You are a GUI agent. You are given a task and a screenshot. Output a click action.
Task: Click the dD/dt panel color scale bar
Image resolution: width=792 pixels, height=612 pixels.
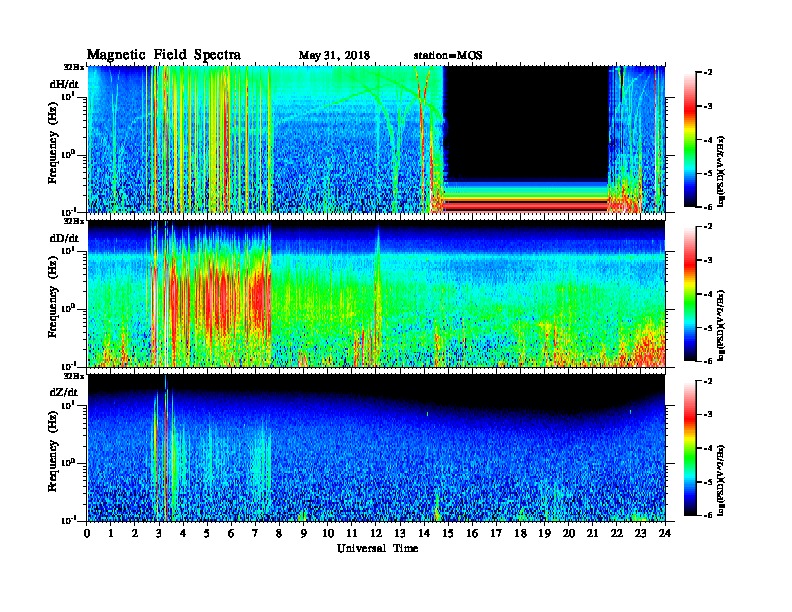(x=690, y=294)
